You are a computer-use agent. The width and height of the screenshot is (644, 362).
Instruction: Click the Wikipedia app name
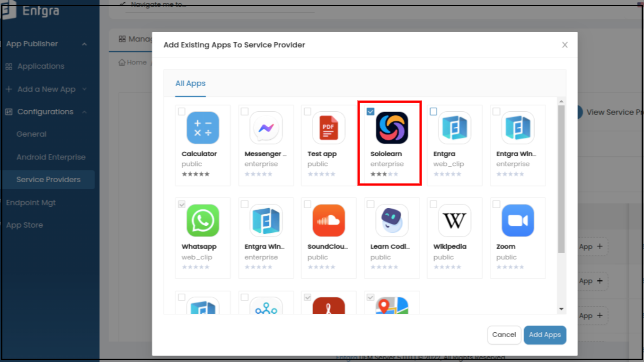450,247
